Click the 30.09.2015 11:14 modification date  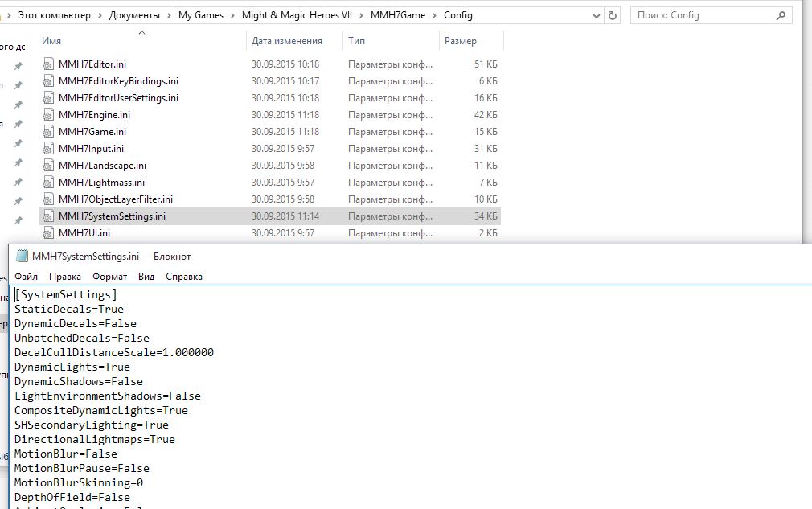[x=285, y=216]
